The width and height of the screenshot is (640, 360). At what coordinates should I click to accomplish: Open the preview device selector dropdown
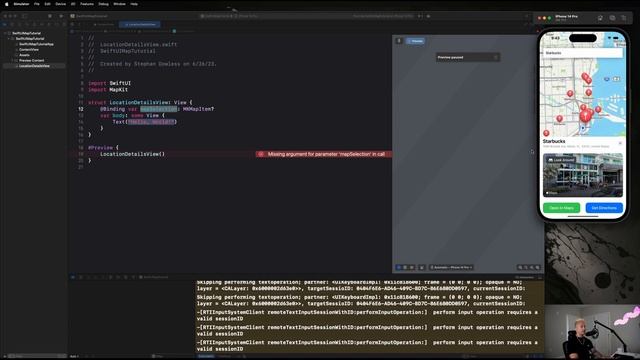[x=451, y=267]
